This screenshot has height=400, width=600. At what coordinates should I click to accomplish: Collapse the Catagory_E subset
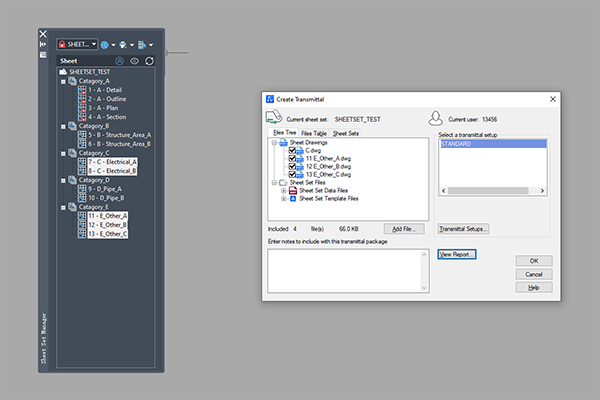(x=63, y=207)
